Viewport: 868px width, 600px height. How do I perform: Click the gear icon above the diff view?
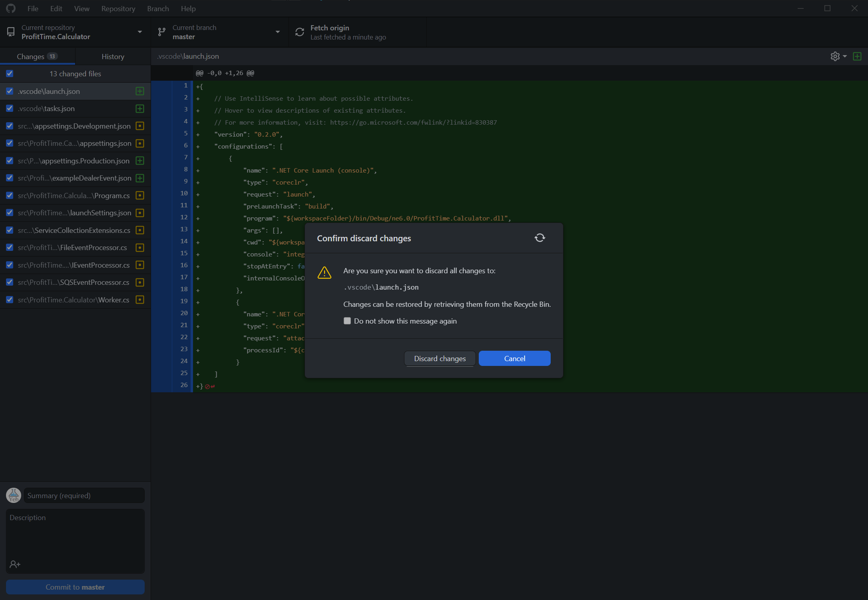point(835,56)
